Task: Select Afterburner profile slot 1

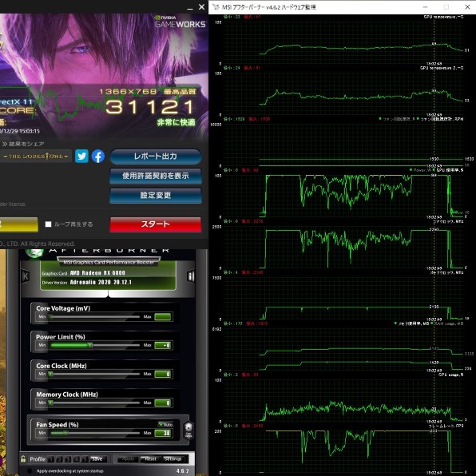Action: coord(51,459)
